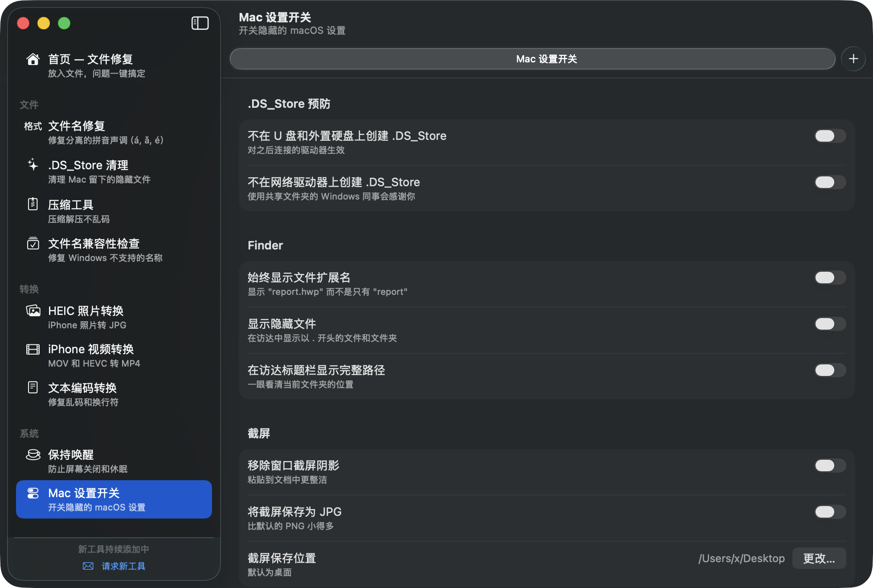Open 保持唤醒 in sidebar
This screenshot has width=873, height=588.
114,461
